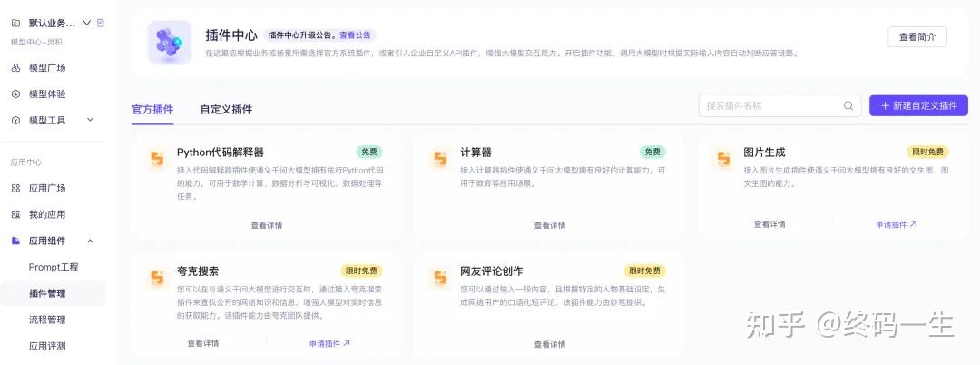
Task: Open the business space dropdown
Action: (x=87, y=23)
